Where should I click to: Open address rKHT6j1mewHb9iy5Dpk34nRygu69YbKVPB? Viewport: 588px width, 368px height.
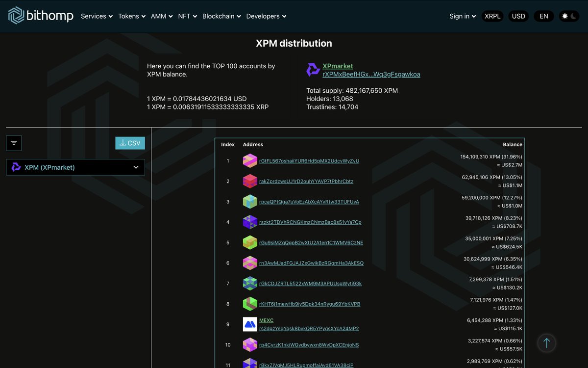(310, 304)
